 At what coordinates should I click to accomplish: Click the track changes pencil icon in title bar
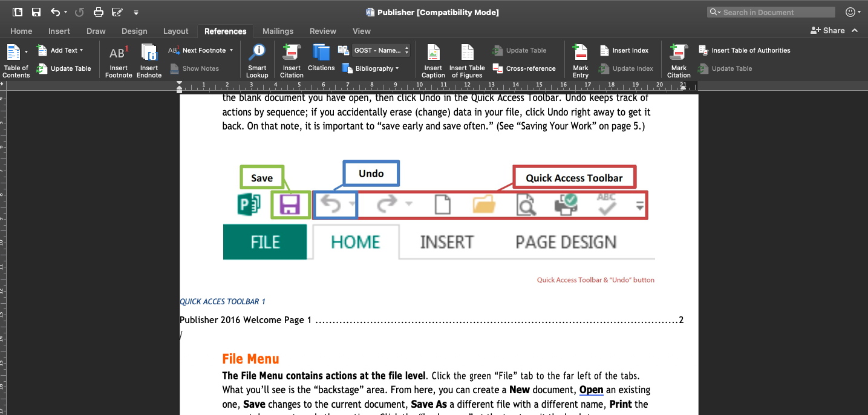click(x=117, y=12)
